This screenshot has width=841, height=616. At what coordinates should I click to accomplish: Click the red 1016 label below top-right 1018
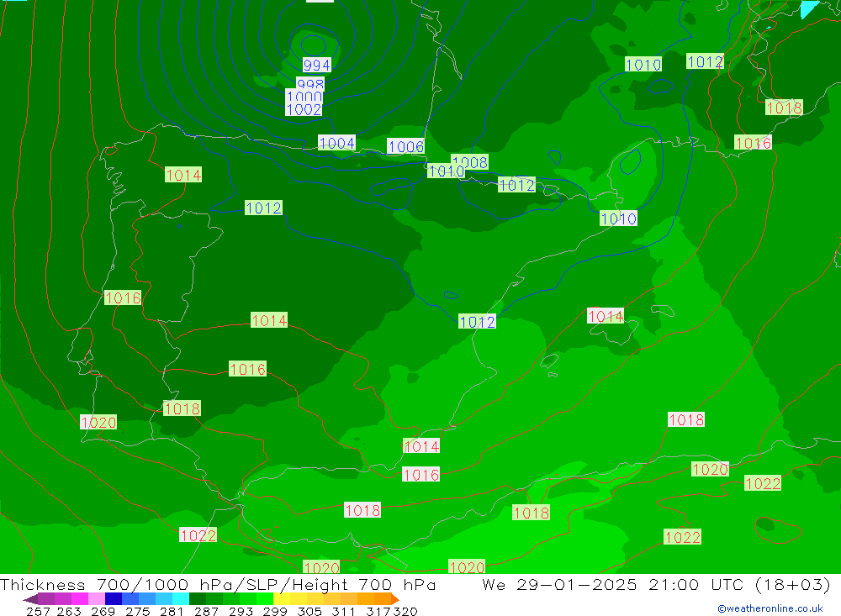point(753,143)
